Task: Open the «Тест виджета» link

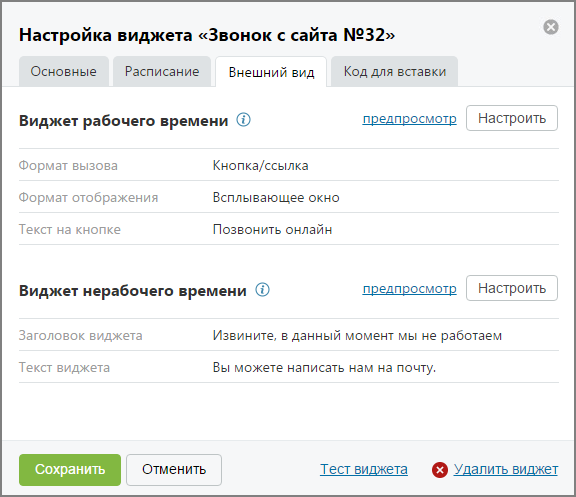Action: coord(364,469)
